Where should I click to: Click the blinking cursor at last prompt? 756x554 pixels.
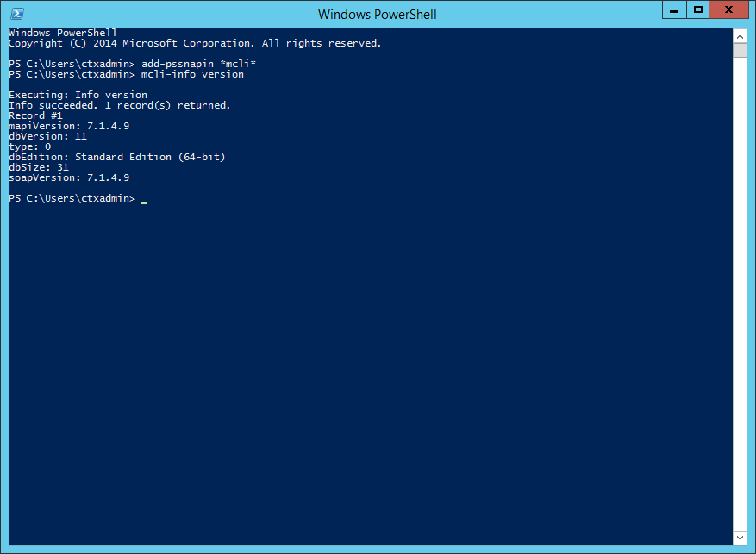145,200
